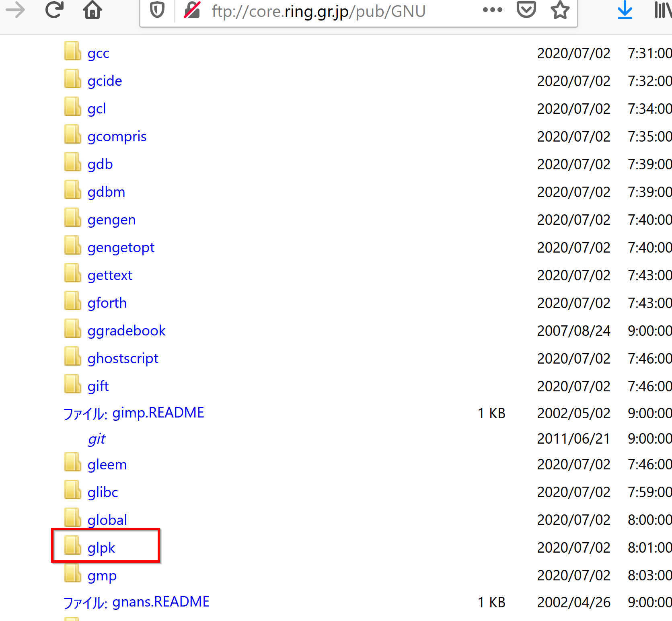Select the 1 KB size of gimp.README
This screenshot has width=672, height=621.
[491, 413]
